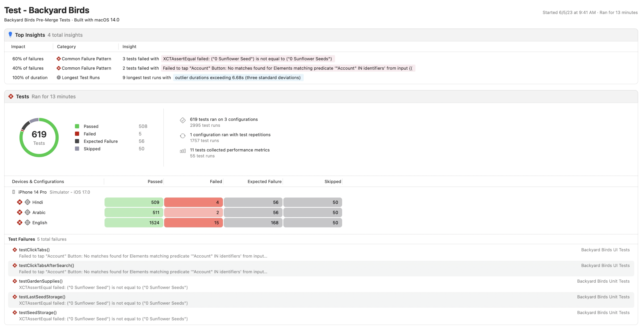644x330 pixels.
Task: Click the Expected Failure column header
Action: tap(264, 181)
